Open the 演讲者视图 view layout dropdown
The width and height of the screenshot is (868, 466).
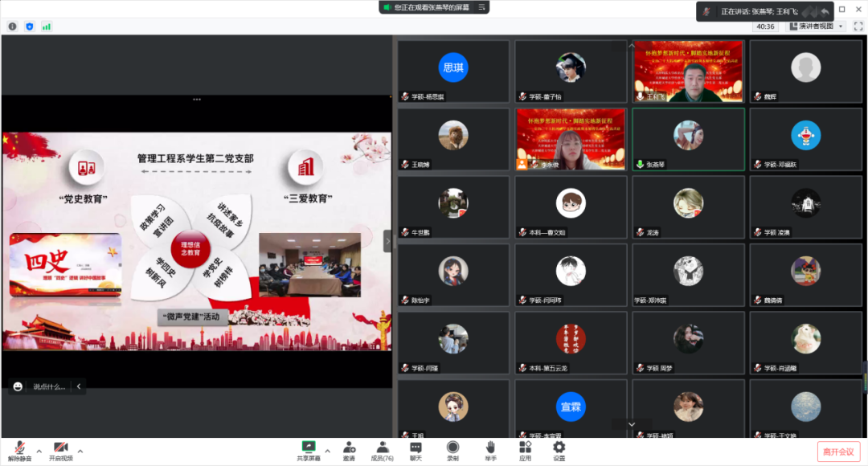[x=816, y=27]
